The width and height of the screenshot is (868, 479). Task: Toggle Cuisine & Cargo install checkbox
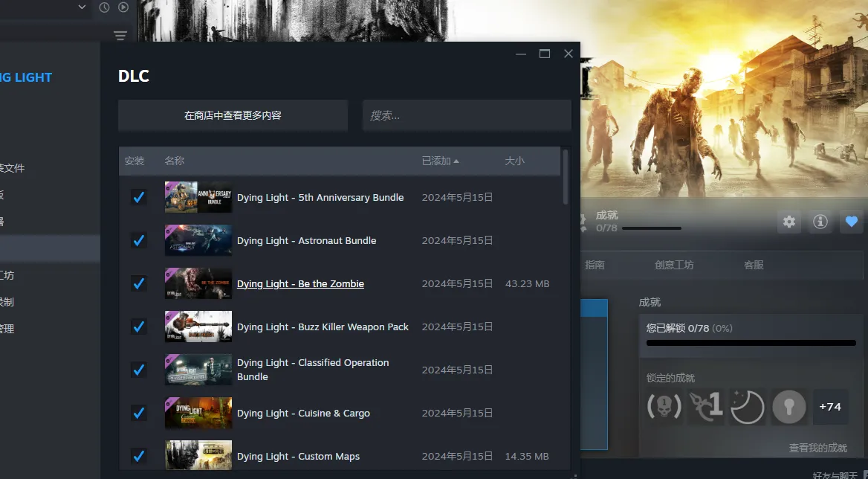coord(138,413)
